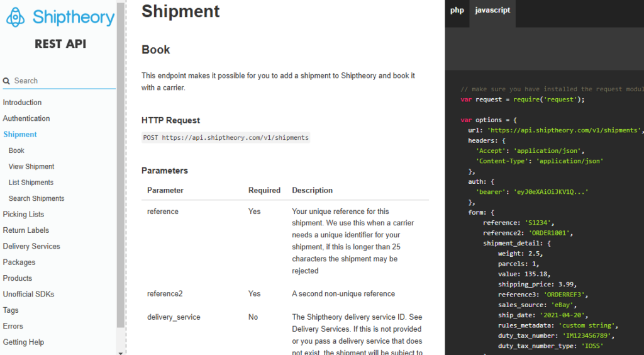Click the ship_date '2021-04-20' code line
Image resolution: width=644 pixels, height=355 pixels.
(543, 315)
